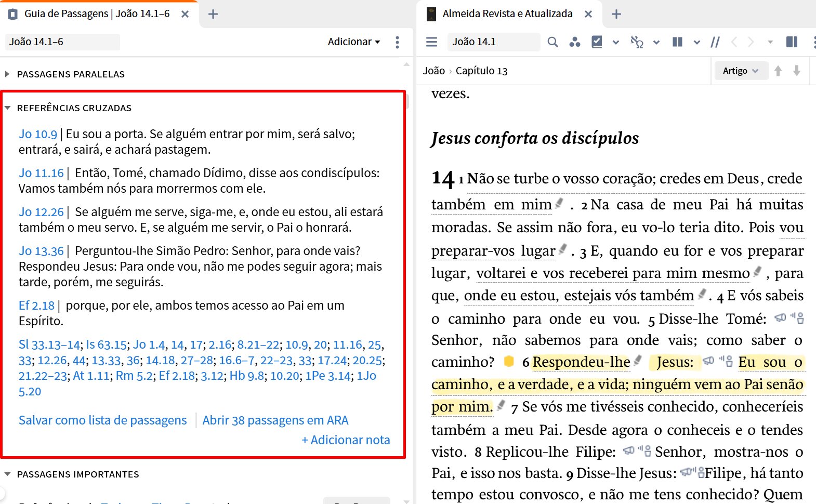This screenshot has height=504, width=816.
Task: Open the Is 63.15 reference link
Action: [x=107, y=344]
